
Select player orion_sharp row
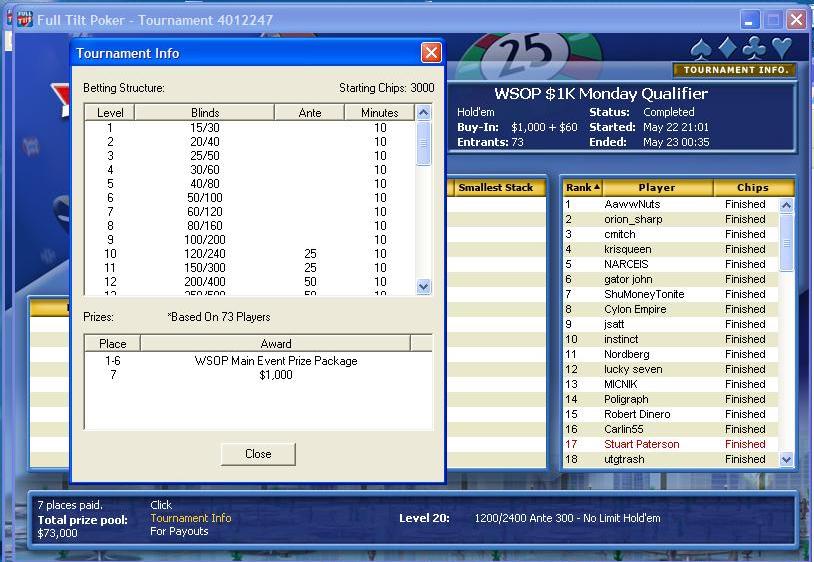point(671,220)
